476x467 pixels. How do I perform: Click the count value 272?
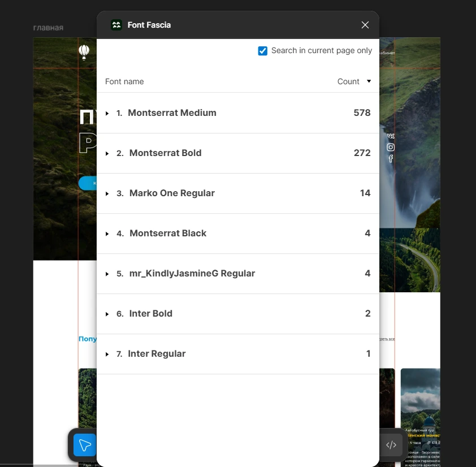click(362, 153)
